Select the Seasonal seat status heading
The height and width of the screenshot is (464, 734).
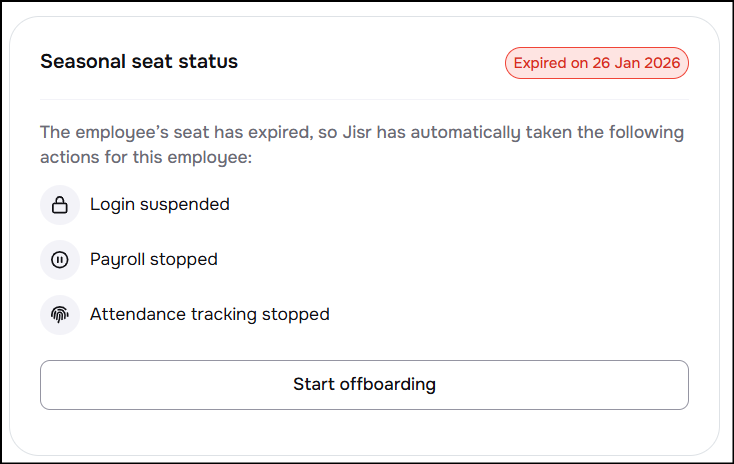coord(139,62)
